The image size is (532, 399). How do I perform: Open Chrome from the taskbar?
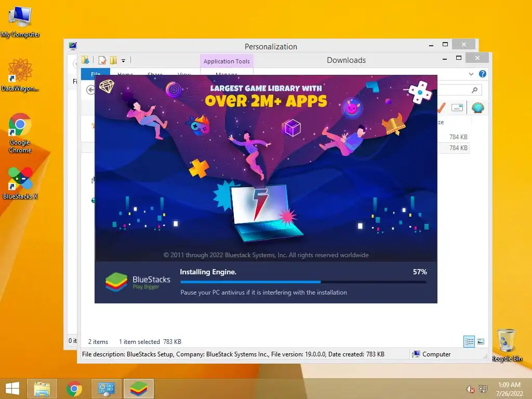point(74,389)
